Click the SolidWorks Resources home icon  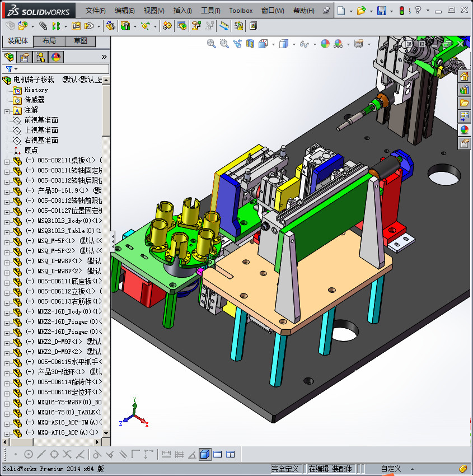(464, 76)
